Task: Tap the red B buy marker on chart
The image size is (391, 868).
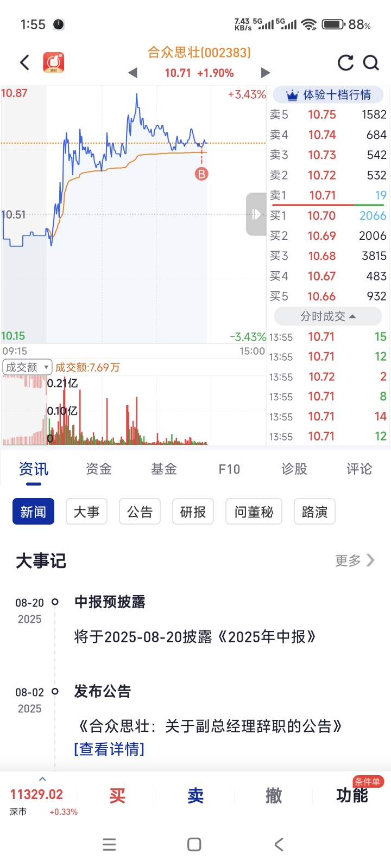Action: (x=201, y=174)
